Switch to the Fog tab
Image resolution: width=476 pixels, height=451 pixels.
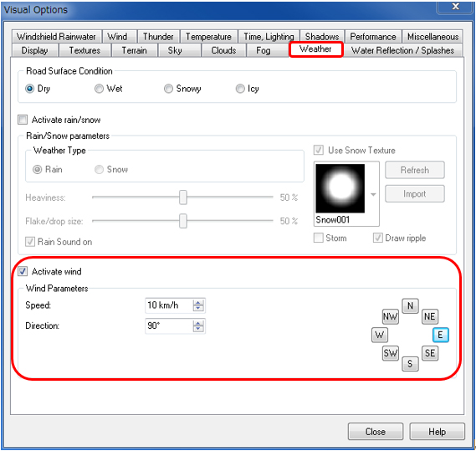264,50
